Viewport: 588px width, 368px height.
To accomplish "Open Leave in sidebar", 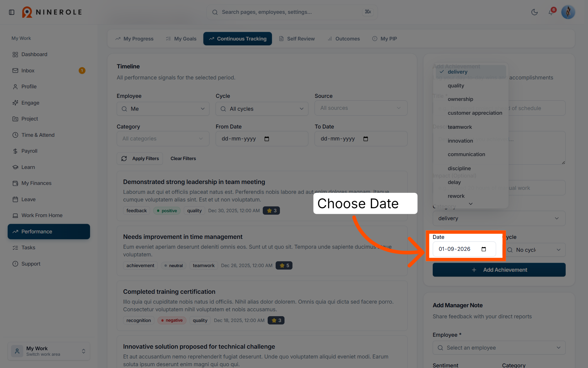I will pos(49,199).
